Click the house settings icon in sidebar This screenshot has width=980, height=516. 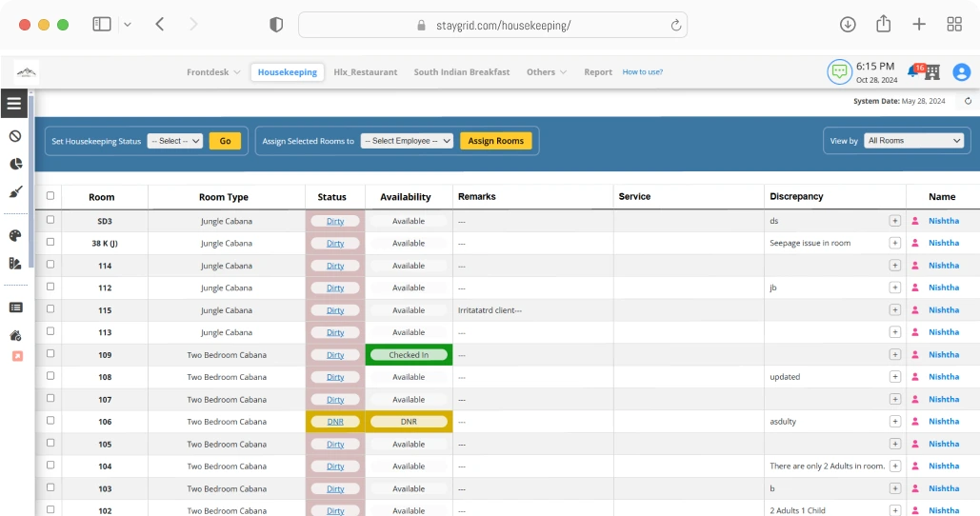(x=15, y=335)
